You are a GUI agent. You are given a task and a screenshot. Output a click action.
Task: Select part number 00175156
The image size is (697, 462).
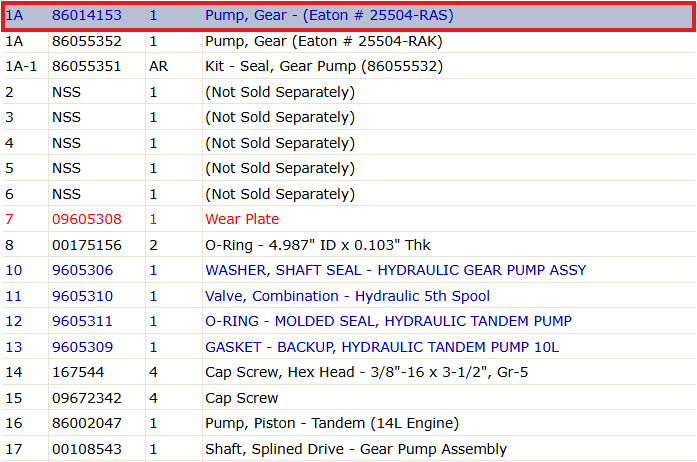87,245
